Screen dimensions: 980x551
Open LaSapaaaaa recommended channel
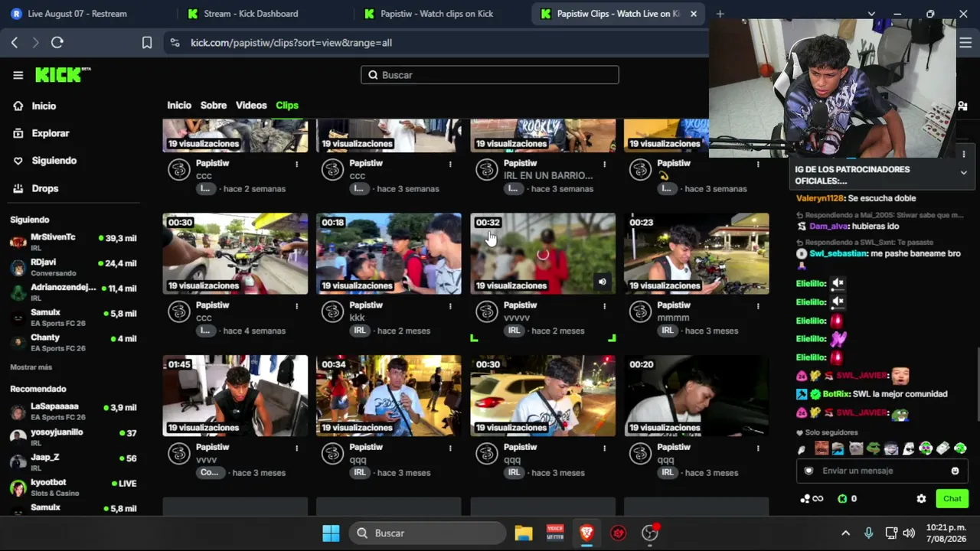73,411
